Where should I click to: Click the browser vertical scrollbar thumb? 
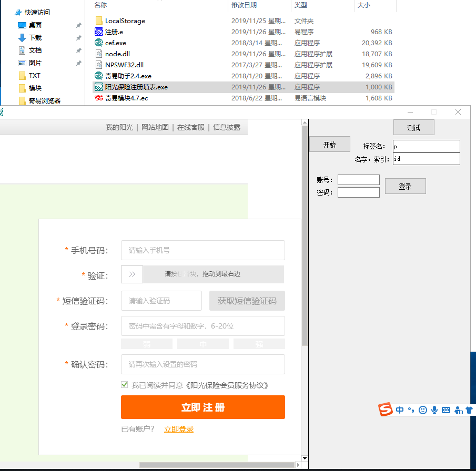pos(305,236)
